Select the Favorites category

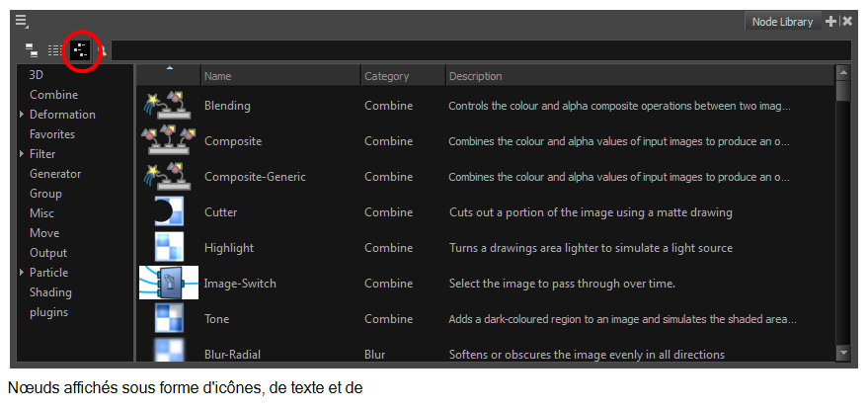tap(52, 134)
